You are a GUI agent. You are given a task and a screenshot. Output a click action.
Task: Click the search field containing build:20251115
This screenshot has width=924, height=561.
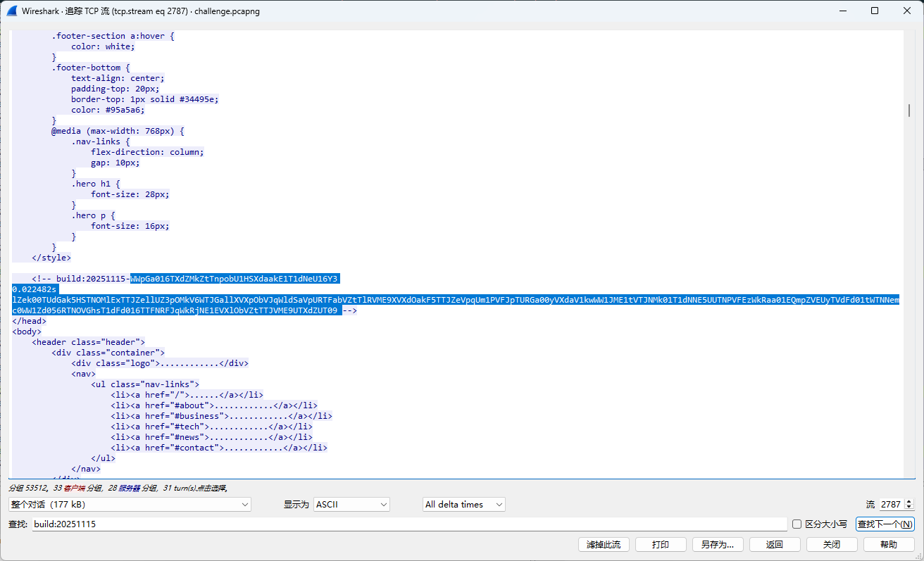[x=408, y=524]
